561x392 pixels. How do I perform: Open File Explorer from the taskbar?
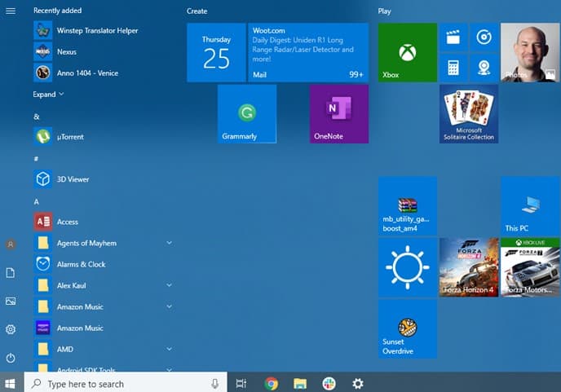click(x=300, y=384)
